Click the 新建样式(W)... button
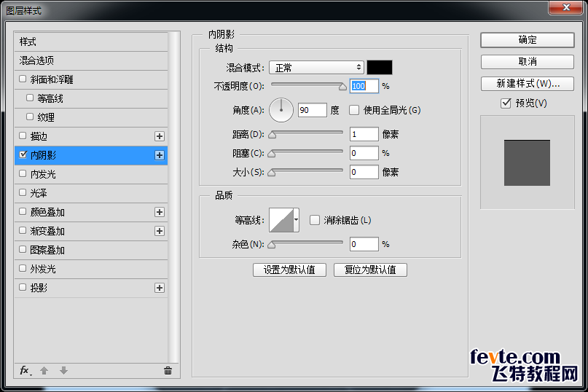 (528, 84)
